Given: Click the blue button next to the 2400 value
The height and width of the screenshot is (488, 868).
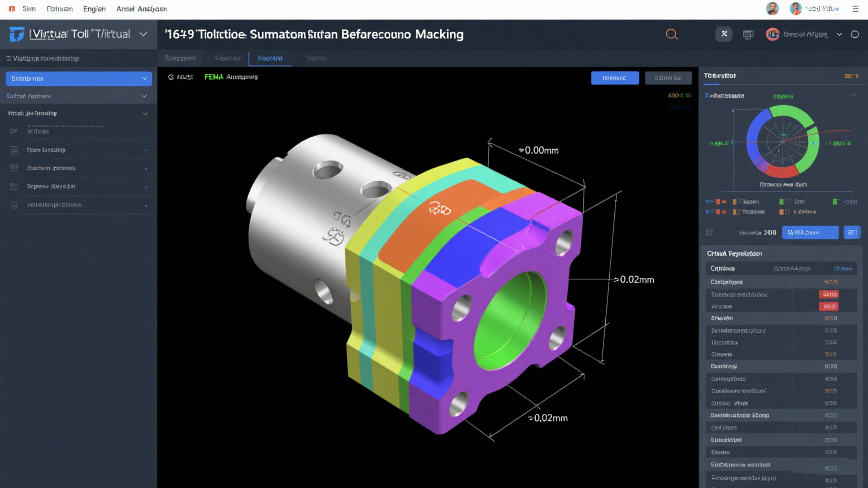Looking at the screenshot, I should (x=810, y=232).
